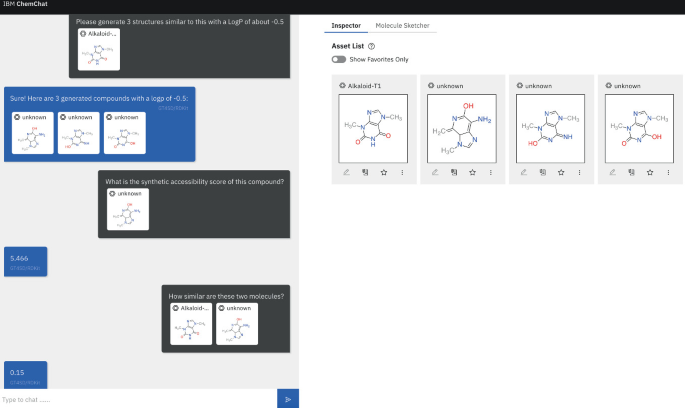Click unknown thumbnail in similarity question message
The width and height of the screenshot is (685, 408).
(237, 324)
